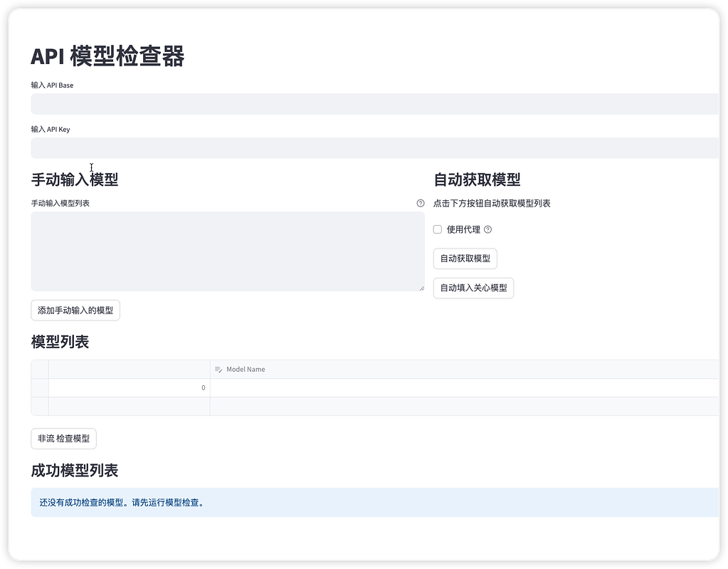Select row index 0 cell in table
The image size is (728, 569).
pos(129,388)
